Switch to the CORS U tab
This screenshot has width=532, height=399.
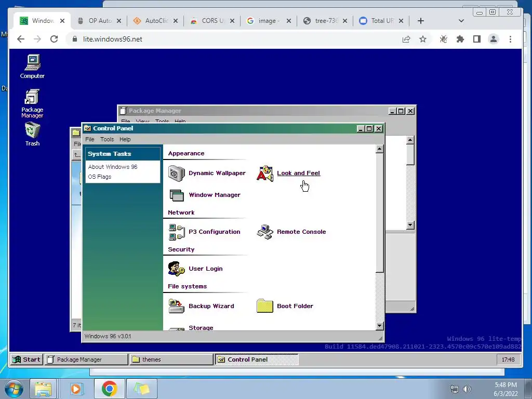(x=212, y=21)
